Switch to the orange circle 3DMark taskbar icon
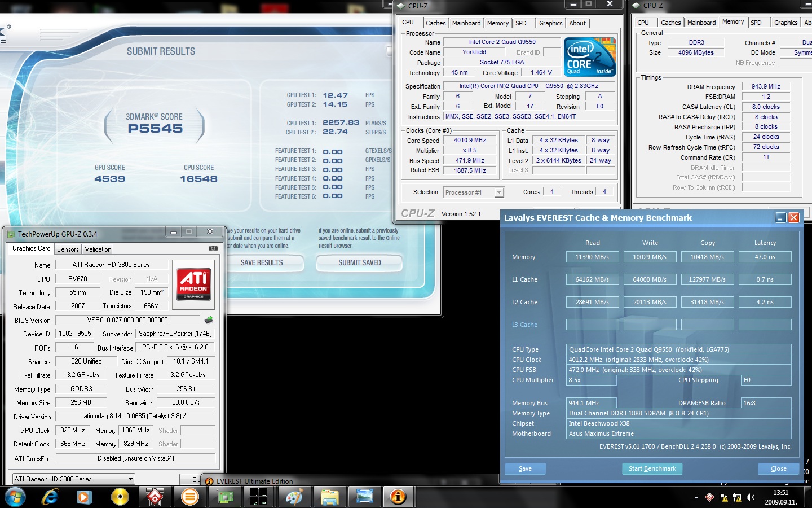 pyautogui.click(x=190, y=497)
